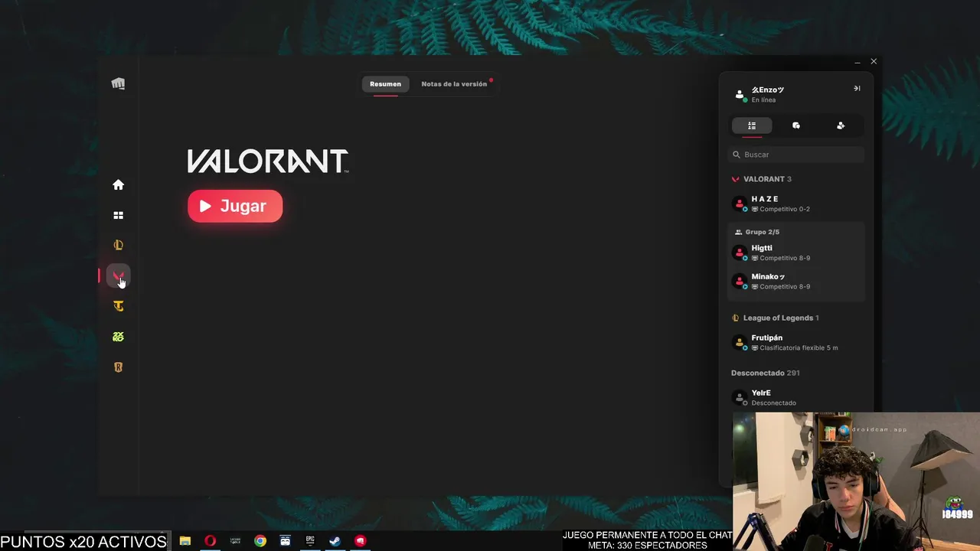Collapse the friends panel arrow icon
The width and height of the screenshot is (980, 551).
[857, 88]
